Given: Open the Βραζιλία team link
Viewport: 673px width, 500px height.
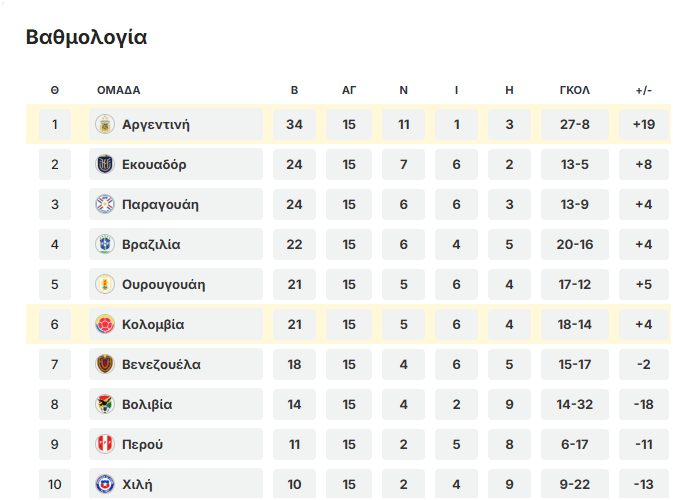Looking at the screenshot, I should pos(151,245).
